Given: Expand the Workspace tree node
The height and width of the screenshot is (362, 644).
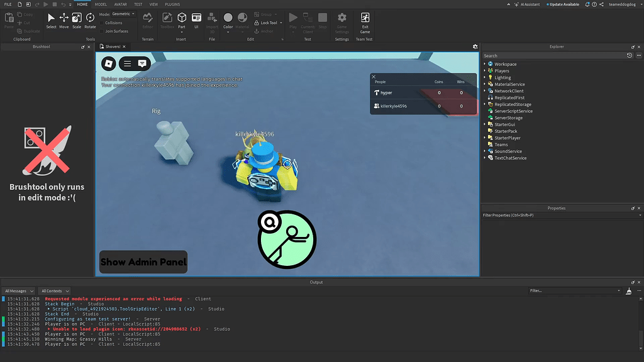Looking at the screenshot, I should [485, 64].
